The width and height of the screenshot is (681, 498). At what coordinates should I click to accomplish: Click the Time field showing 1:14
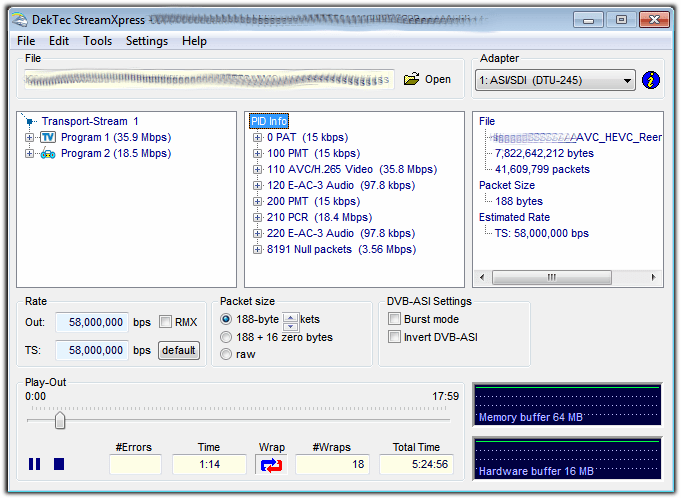click(209, 465)
